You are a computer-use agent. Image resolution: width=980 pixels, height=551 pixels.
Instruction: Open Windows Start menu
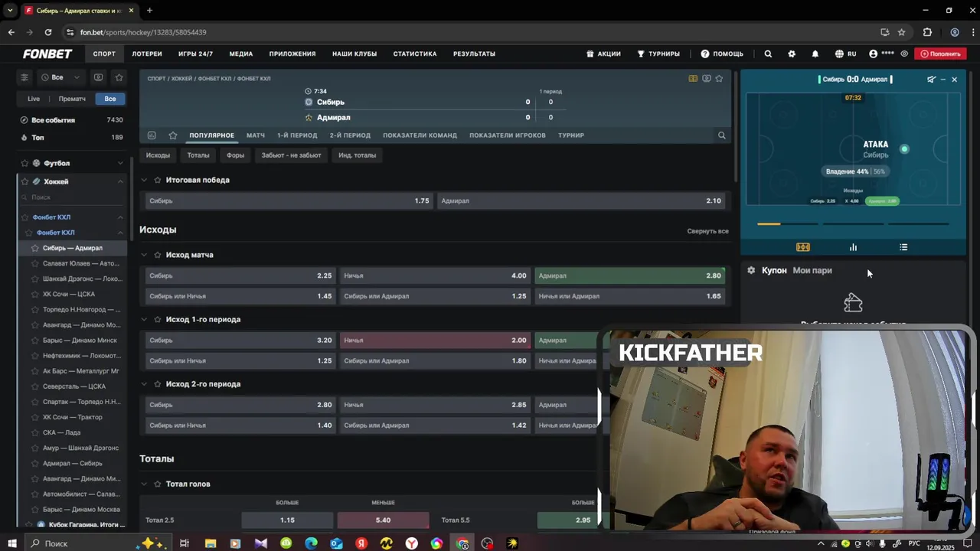point(11,543)
